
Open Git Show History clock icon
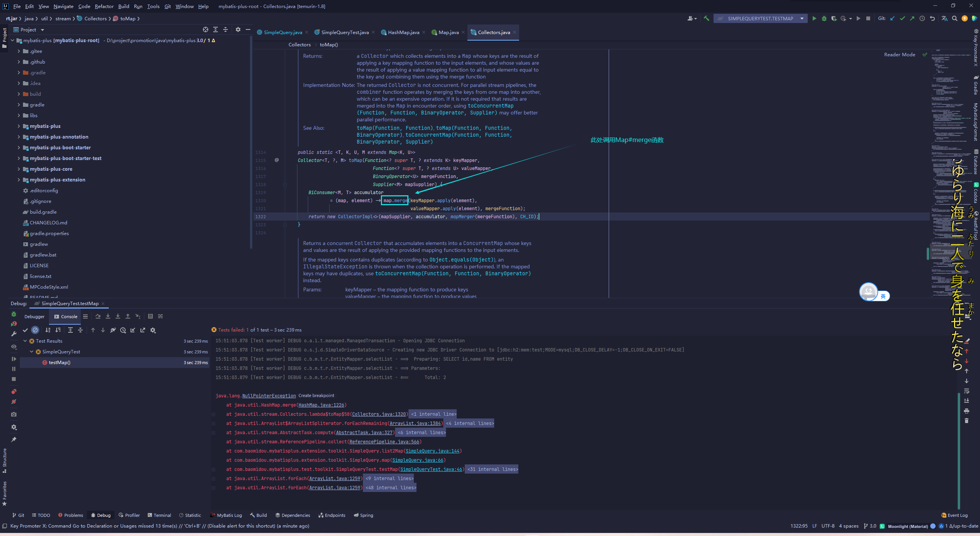[922, 18]
